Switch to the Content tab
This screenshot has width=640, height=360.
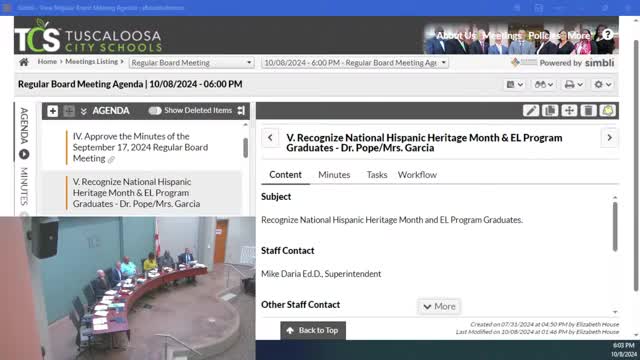[285, 175]
